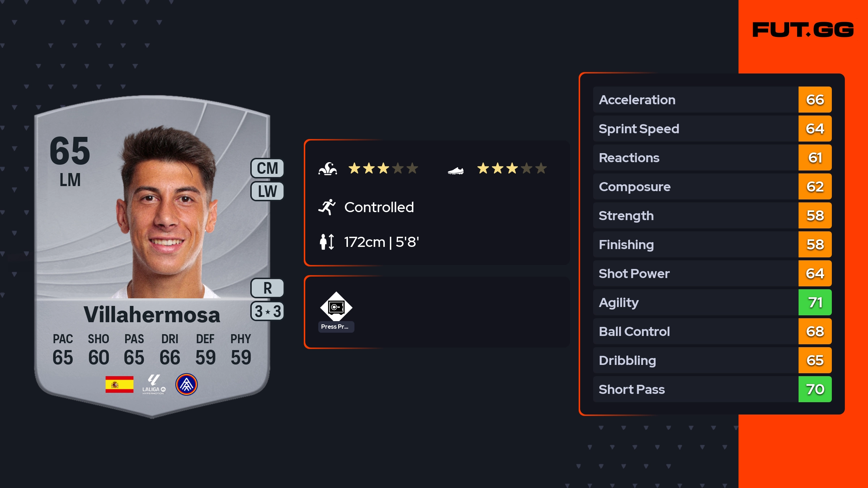Select the CM alternate position badge

pos(267,168)
